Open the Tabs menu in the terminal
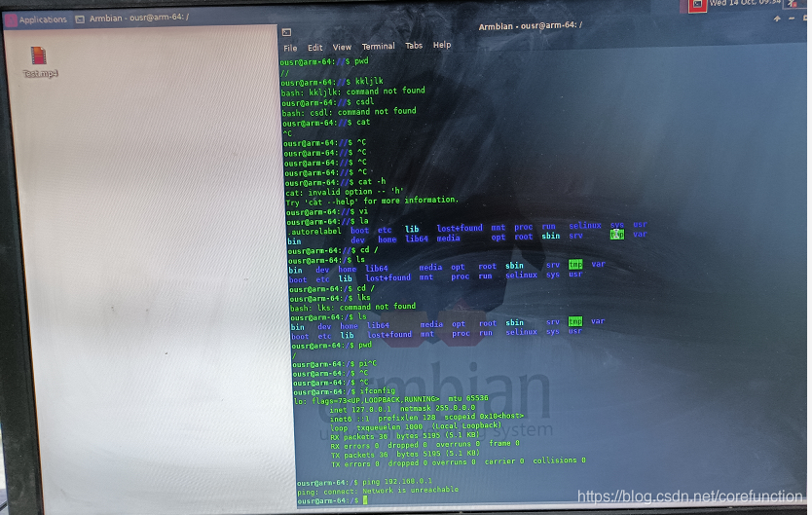Viewport: 812px width, 515px height. (x=414, y=46)
